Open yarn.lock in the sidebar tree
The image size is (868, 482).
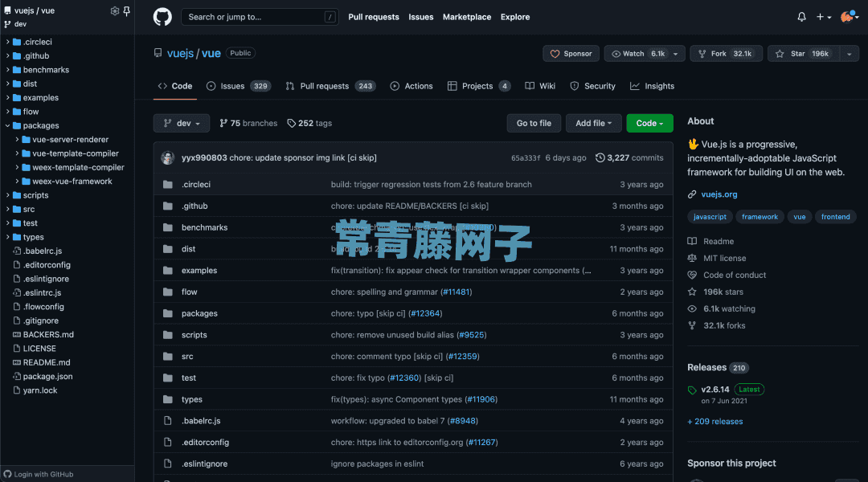click(x=40, y=390)
